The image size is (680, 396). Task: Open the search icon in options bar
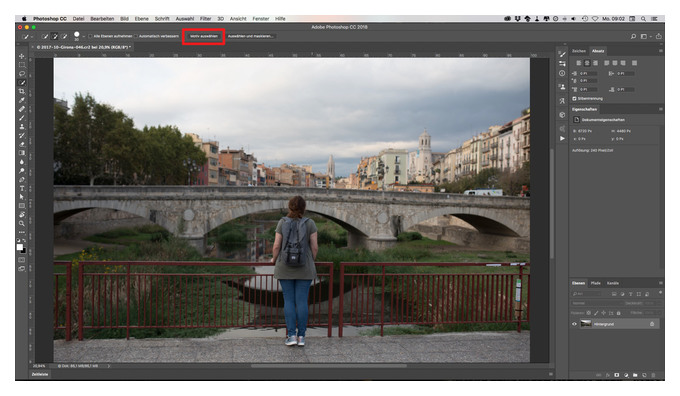click(x=633, y=36)
